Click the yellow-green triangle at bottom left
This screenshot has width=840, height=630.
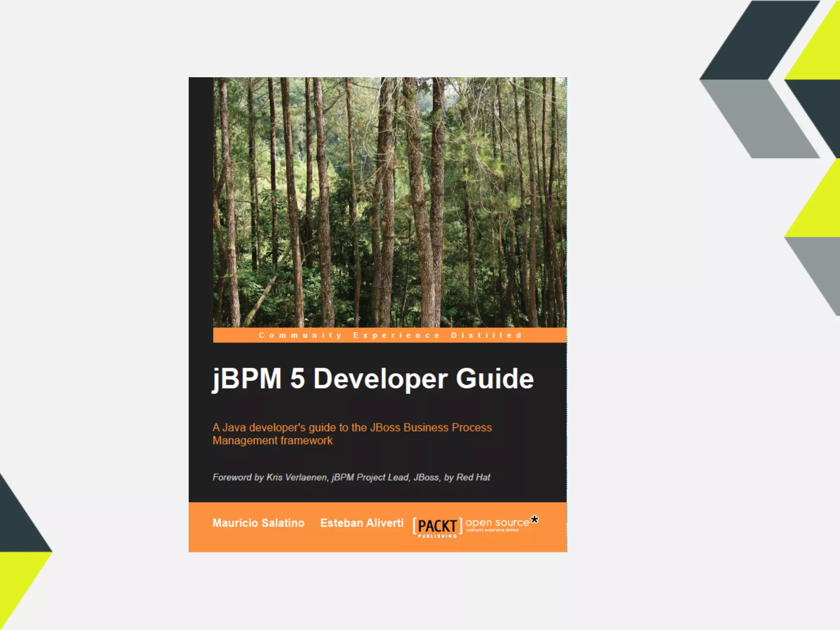(x=18, y=578)
